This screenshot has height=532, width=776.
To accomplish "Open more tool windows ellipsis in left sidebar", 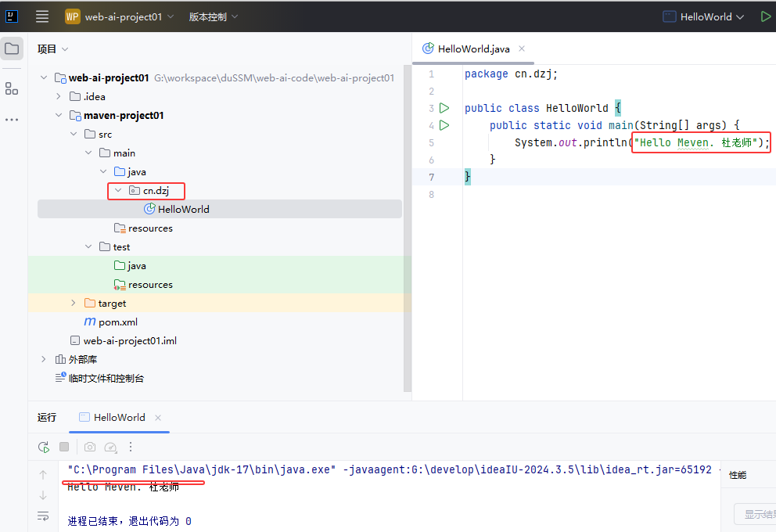I will click(x=12, y=120).
